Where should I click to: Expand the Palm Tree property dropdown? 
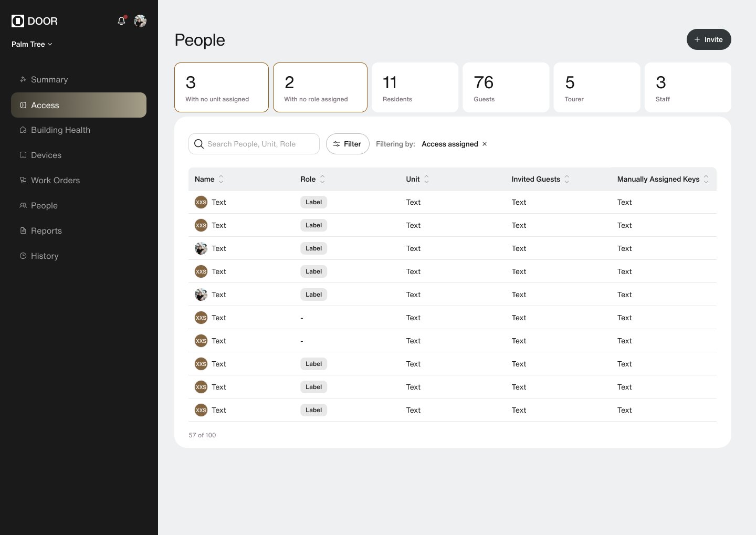32,44
